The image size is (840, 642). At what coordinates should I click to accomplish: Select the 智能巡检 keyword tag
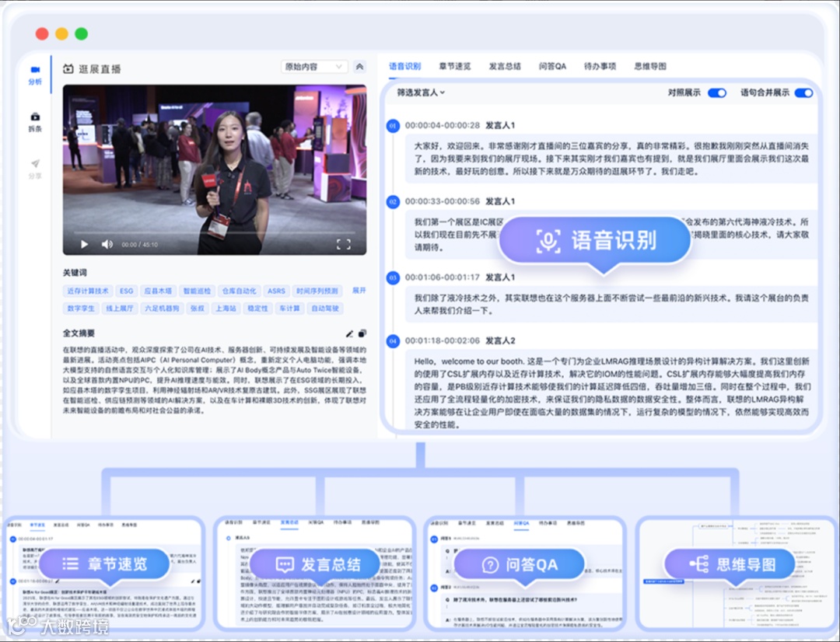click(x=197, y=291)
